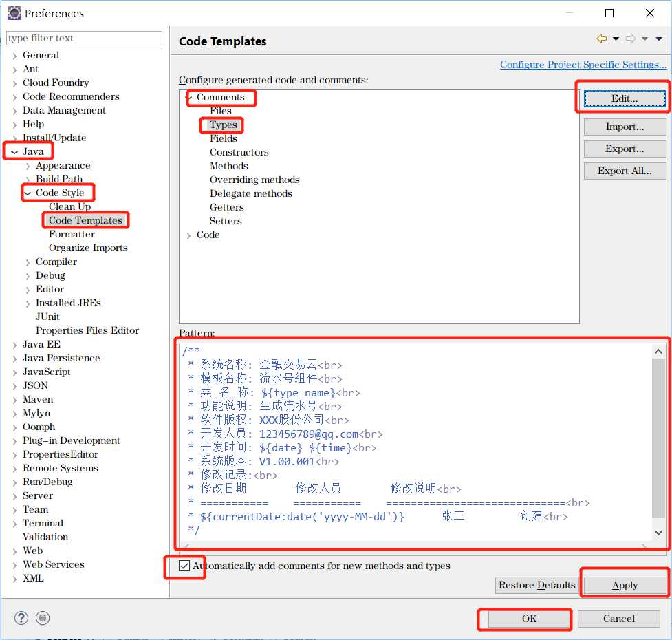This screenshot has width=672, height=640.
Task: Select Methods comment template
Action: (x=228, y=166)
